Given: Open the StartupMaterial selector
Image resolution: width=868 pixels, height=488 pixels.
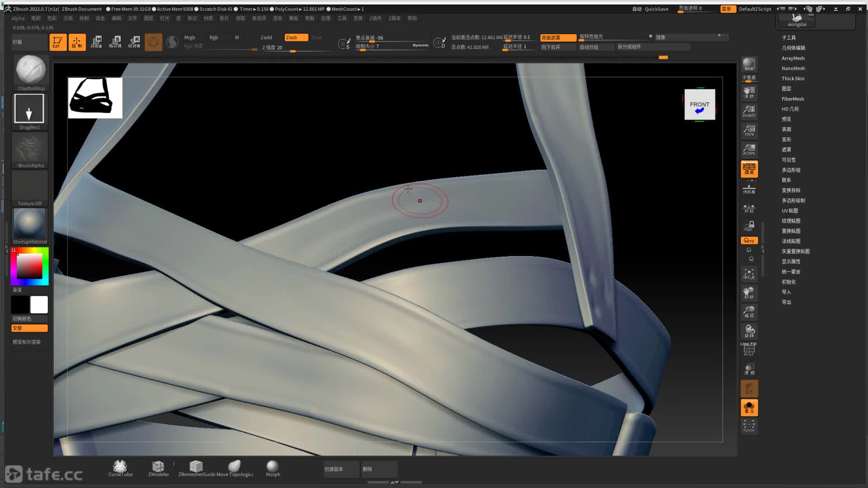Looking at the screenshot, I should [29, 226].
